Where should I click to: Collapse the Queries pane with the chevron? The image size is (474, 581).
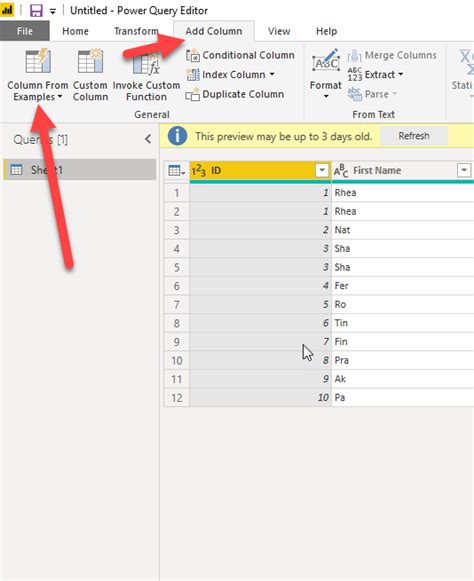(x=148, y=139)
